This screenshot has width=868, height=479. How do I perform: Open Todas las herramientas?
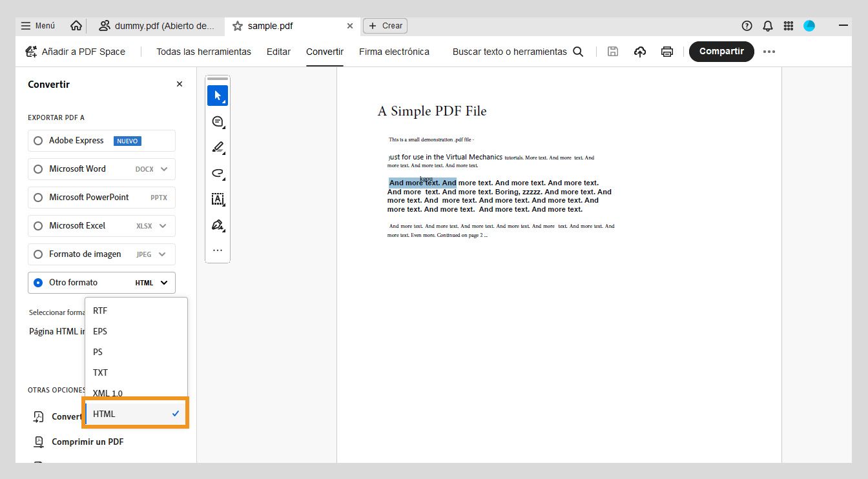pyautogui.click(x=203, y=52)
